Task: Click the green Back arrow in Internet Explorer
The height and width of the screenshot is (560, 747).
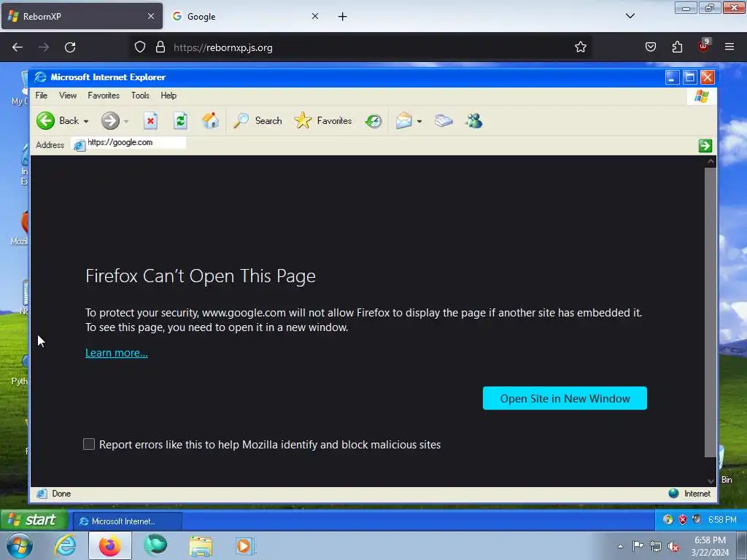Action: [46, 120]
